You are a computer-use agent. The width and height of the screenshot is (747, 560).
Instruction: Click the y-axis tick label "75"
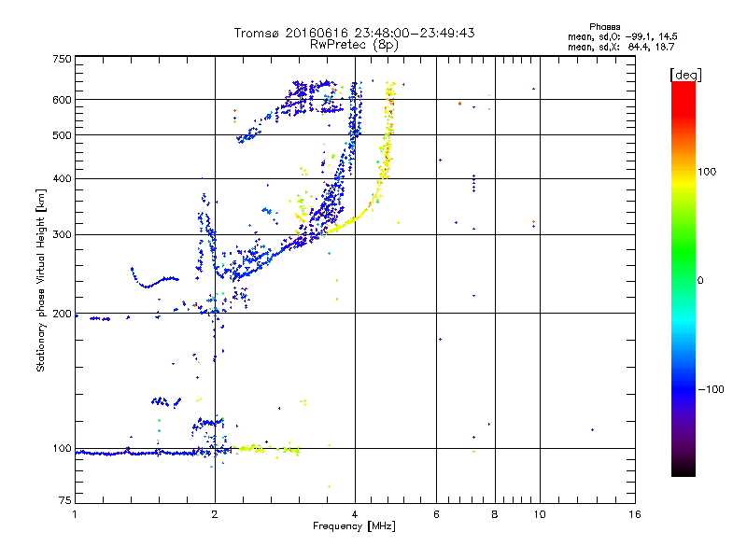click(65, 500)
